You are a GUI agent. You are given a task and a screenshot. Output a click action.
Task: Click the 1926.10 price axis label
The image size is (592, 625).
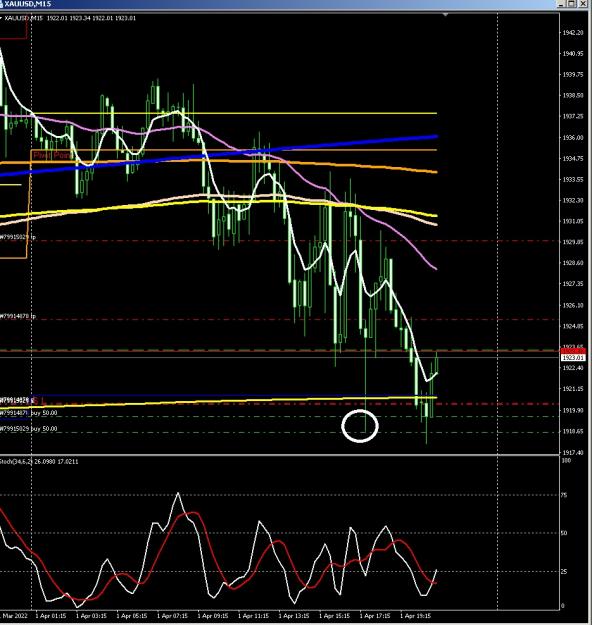point(573,305)
